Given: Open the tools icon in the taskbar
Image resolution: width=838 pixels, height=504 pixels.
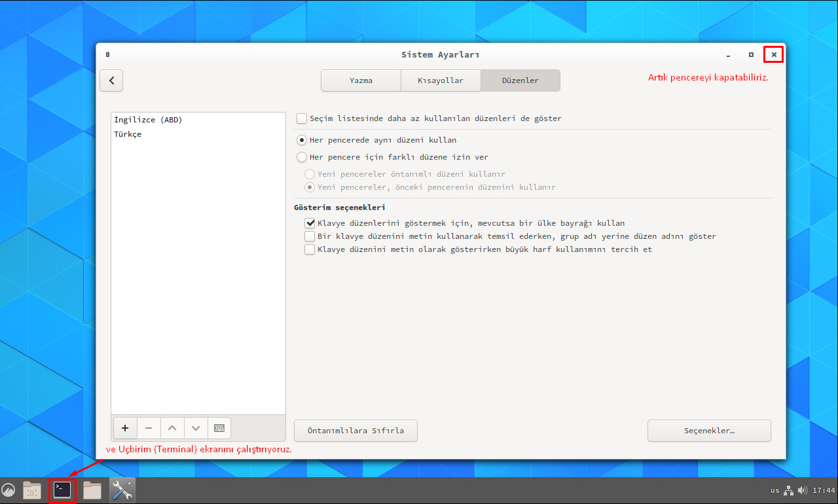Looking at the screenshot, I should (122, 490).
